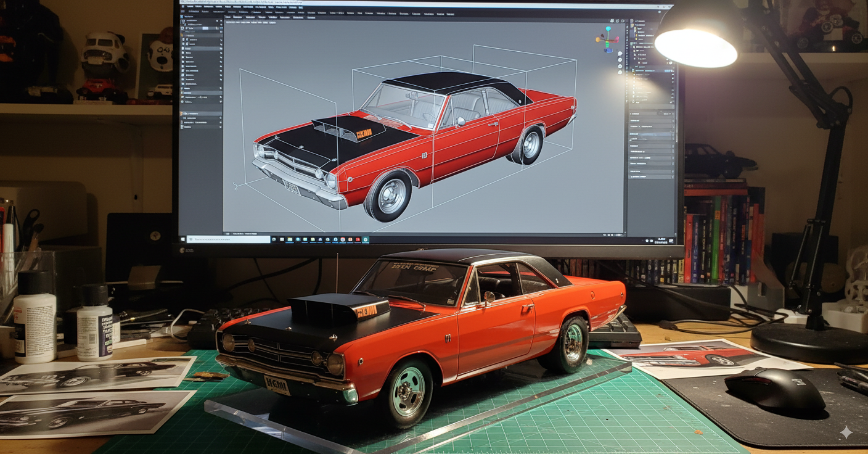Click the red app icon in the taskbar
Viewport: 868px width, 454px height.
[x=358, y=239]
